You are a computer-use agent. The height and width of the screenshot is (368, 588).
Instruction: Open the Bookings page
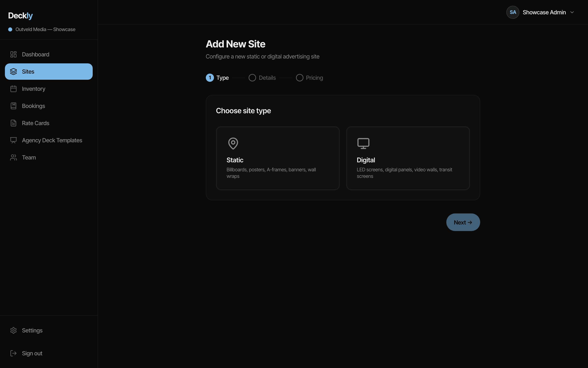point(49,106)
